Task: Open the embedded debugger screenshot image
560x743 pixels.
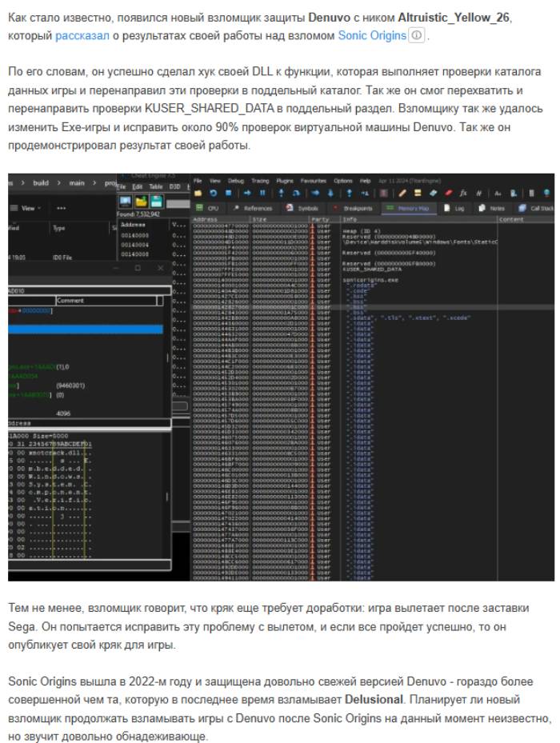Action: pyautogui.click(x=281, y=377)
